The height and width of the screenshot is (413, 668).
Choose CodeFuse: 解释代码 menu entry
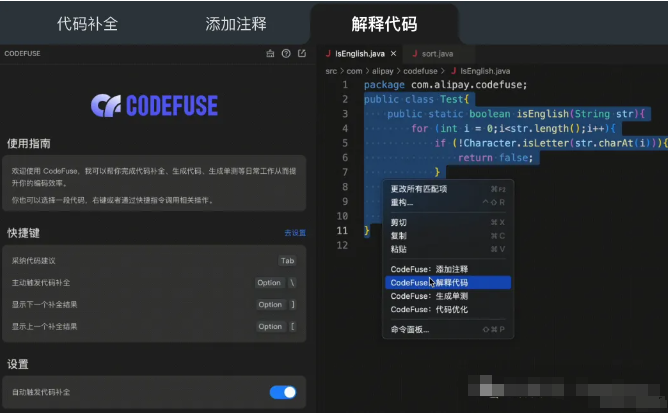point(448,283)
